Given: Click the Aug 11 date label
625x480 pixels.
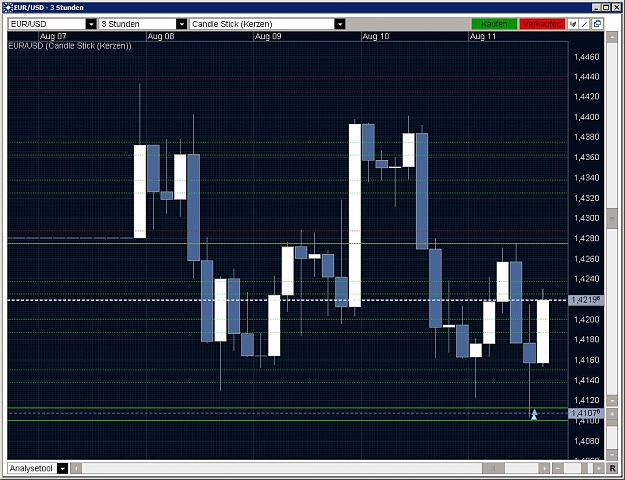Looking at the screenshot, I should pyautogui.click(x=483, y=36).
